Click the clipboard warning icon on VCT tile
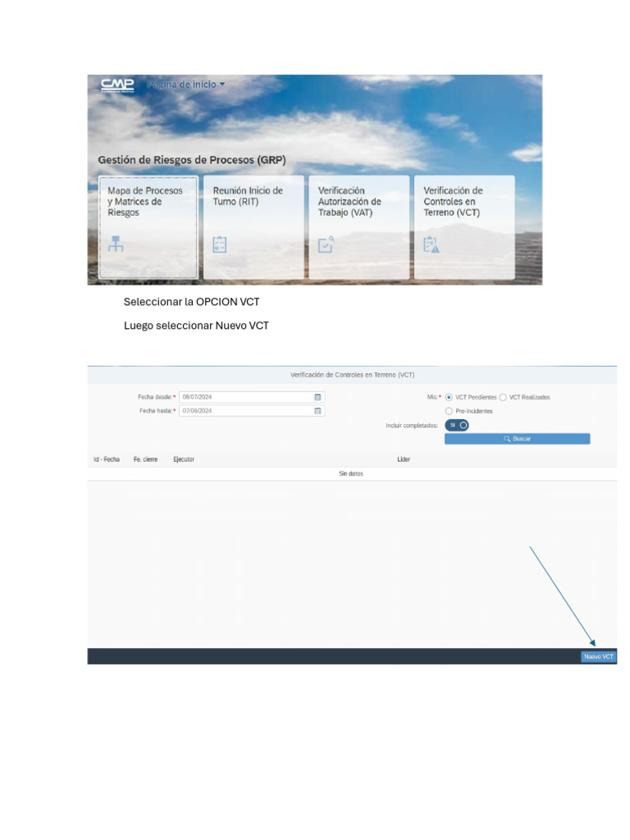The width and height of the screenshot is (630, 840). (x=431, y=244)
